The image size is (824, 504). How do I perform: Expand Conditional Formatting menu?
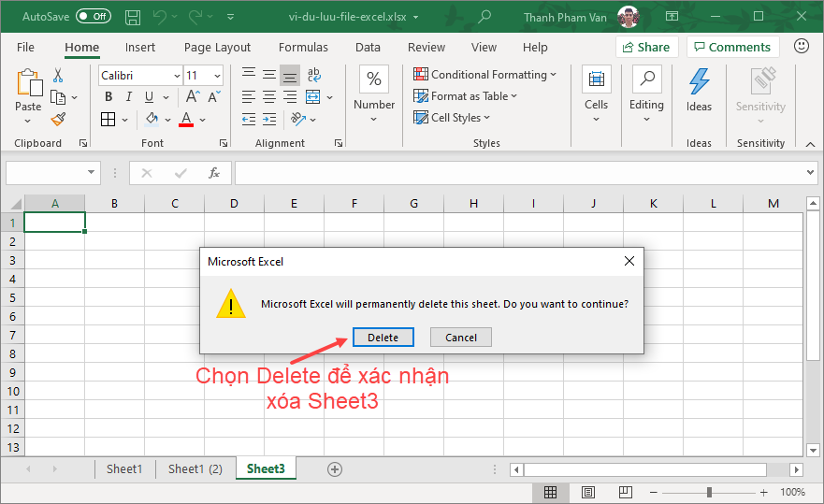(x=484, y=75)
